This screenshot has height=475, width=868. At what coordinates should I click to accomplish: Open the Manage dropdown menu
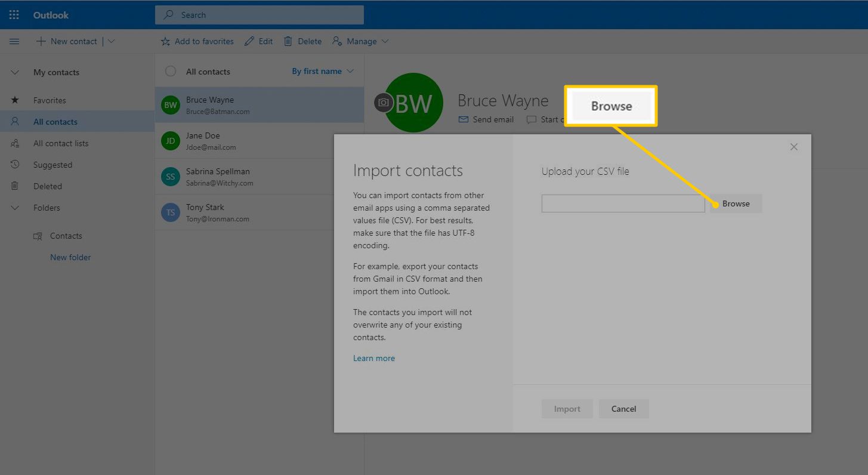pos(360,41)
